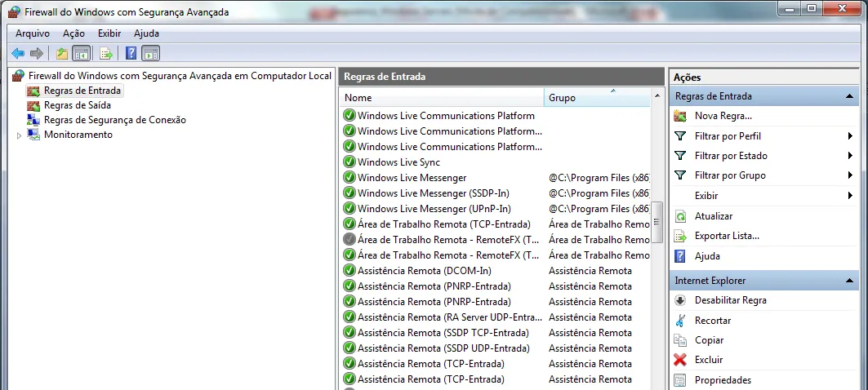Select Regras de Saída in the tree

(77, 105)
